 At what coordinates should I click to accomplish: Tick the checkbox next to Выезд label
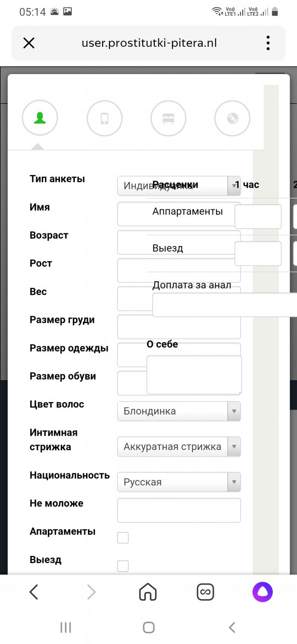(123, 566)
